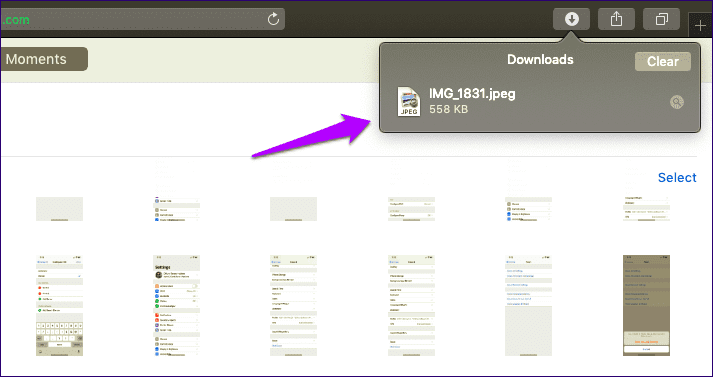Click the 558 KB size text
Viewport: 713px width, 377px height.
click(448, 109)
